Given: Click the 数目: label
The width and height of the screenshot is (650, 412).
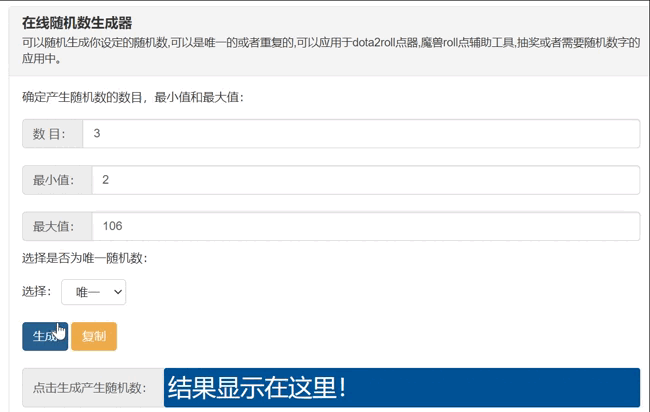Looking at the screenshot, I should pyautogui.click(x=53, y=133).
